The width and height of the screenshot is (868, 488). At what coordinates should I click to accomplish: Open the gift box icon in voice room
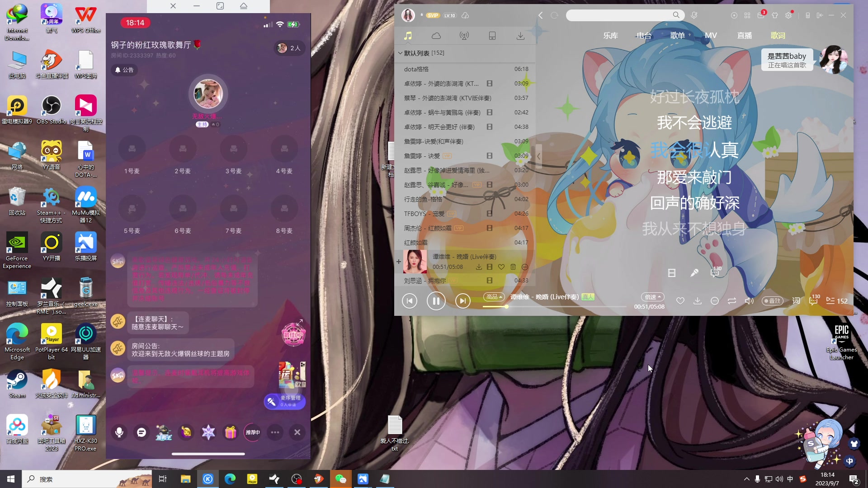pyautogui.click(x=231, y=432)
